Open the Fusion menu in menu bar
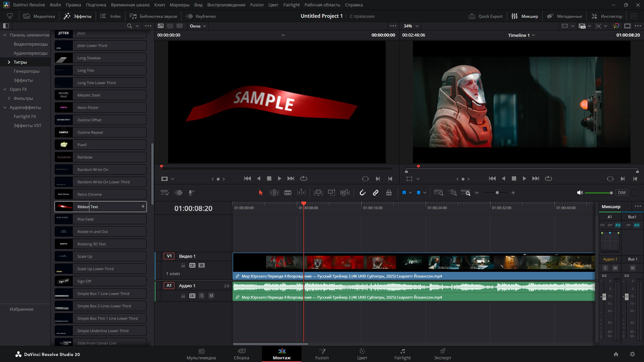This screenshot has width=644, height=362. [257, 5]
